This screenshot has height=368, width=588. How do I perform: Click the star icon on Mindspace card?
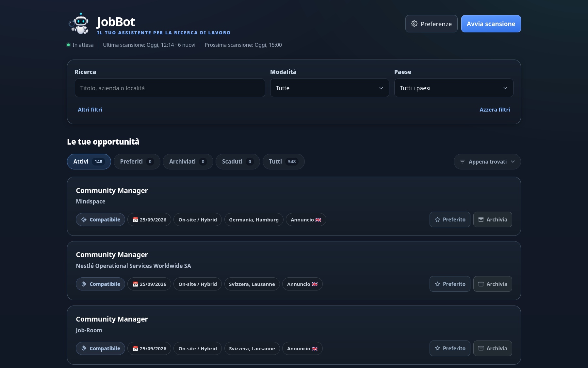pos(437,219)
